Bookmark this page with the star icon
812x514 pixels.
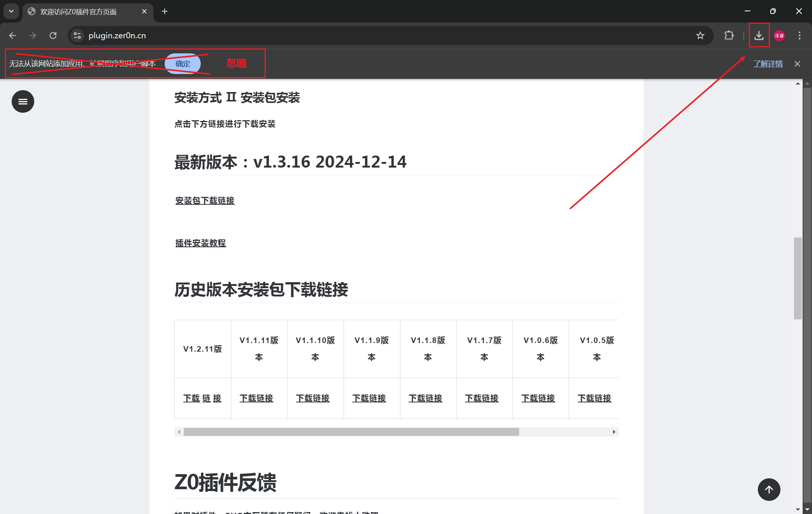[700, 35]
